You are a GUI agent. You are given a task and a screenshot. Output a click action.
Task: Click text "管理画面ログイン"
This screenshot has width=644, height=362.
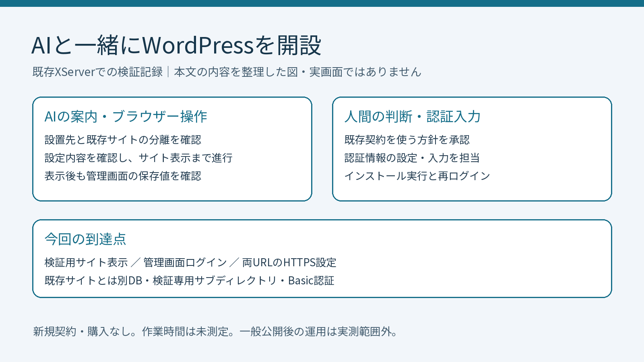pyautogui.click(x=185, y=263)
